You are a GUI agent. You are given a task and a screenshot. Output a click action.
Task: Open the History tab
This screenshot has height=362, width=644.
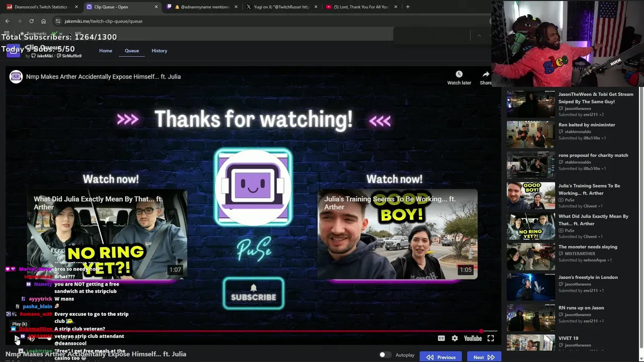[159, 51]
